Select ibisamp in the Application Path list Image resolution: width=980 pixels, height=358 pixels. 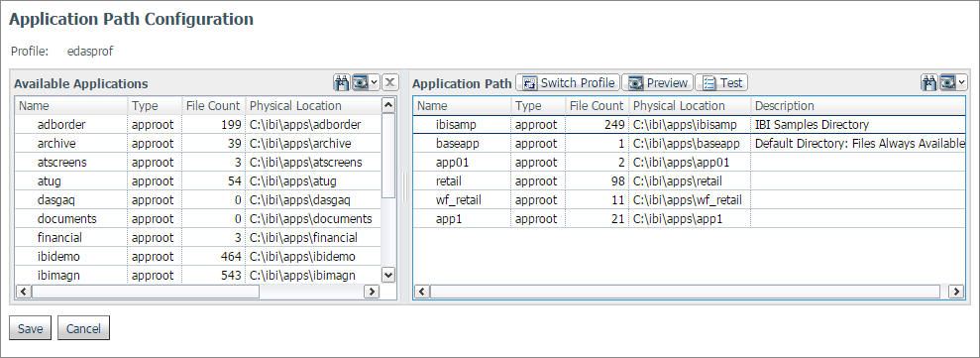[689, 125]
